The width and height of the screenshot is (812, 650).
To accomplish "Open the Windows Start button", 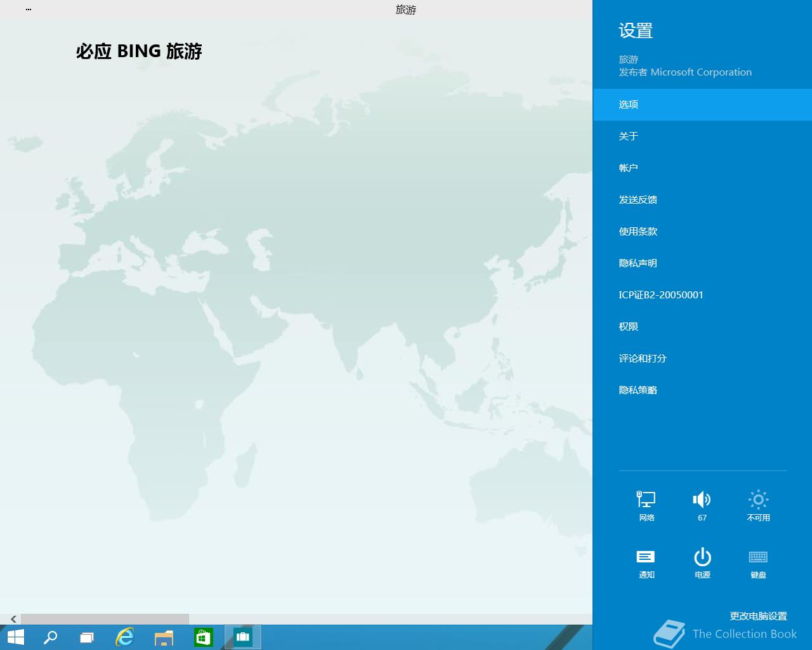I will 15,637.
